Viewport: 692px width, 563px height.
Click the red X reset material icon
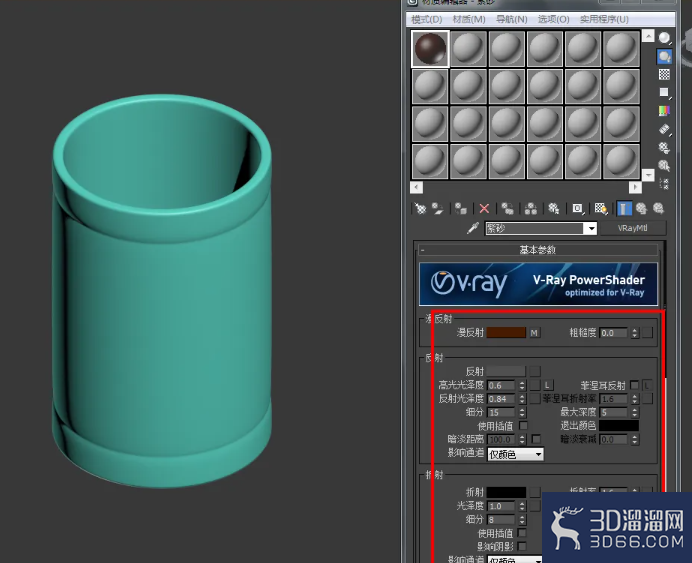tap(484, 208)
